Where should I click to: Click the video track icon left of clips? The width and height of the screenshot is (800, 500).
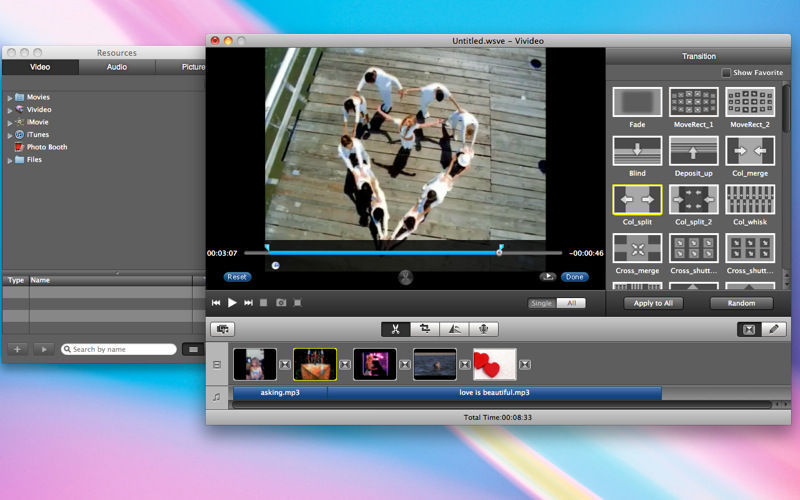pos(217,365)
